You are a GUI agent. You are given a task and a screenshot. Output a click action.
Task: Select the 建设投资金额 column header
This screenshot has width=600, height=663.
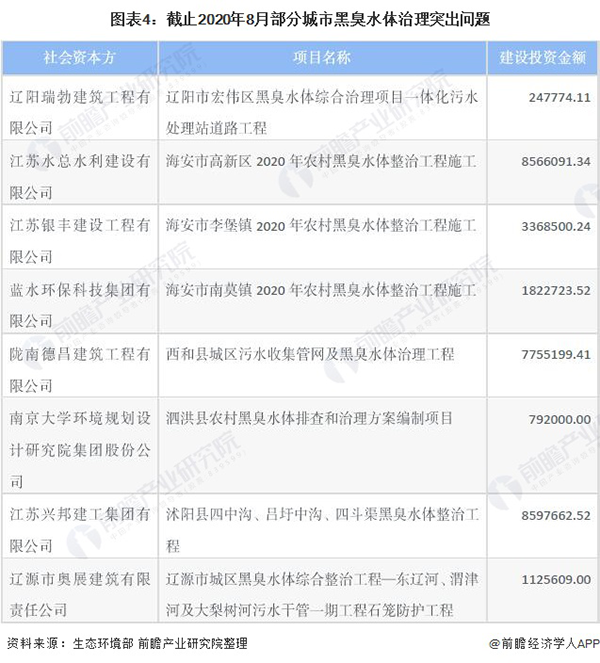pos(541,56)
